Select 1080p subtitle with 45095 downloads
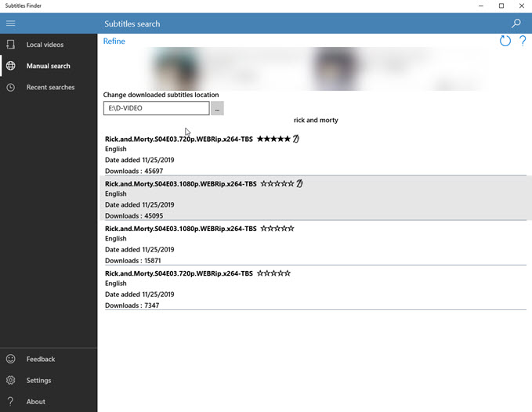The height and width of the screenshot is (412, 532). [x=316, y=198]
